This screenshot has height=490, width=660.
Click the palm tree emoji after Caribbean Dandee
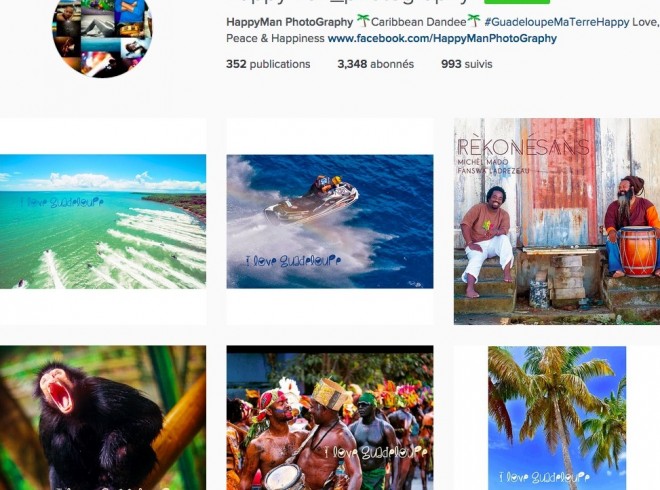point(474,20)
